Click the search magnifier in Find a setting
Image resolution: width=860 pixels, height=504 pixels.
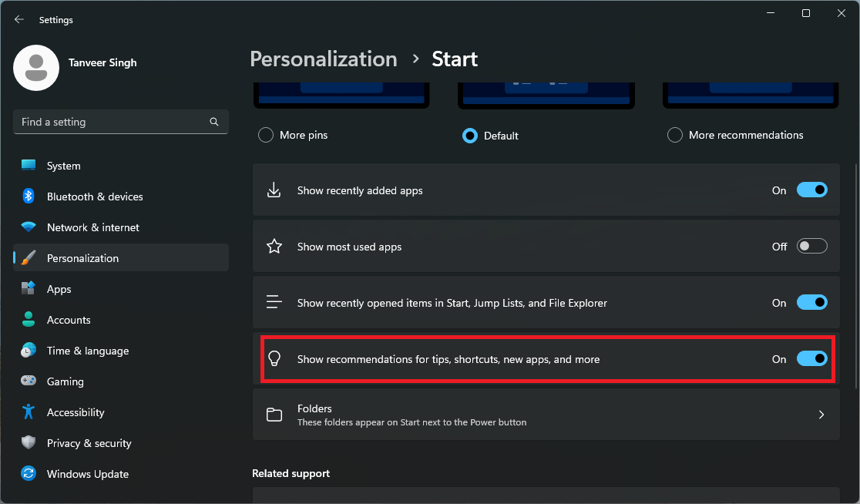213,122
